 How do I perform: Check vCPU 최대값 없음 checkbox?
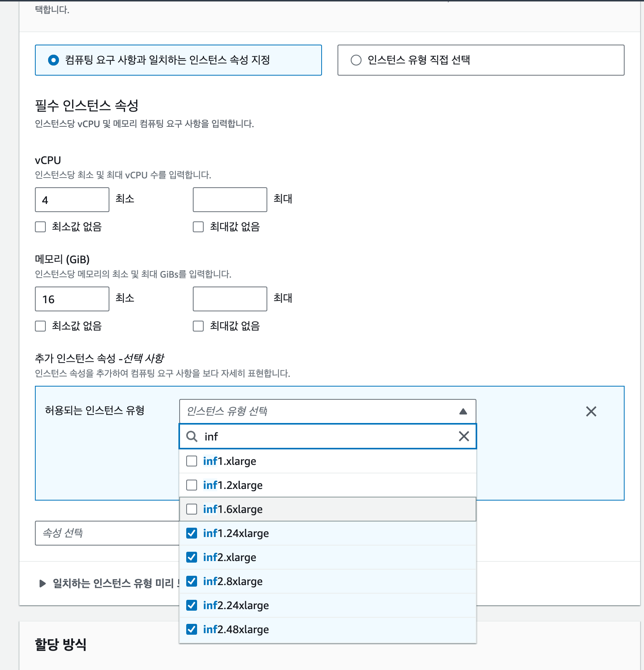[x=198, y=227]
